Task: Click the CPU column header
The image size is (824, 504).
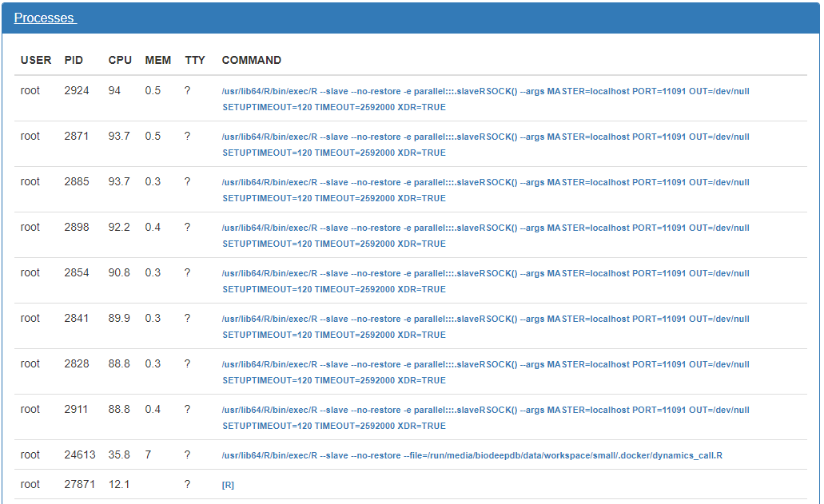Action: pos(120,60)
